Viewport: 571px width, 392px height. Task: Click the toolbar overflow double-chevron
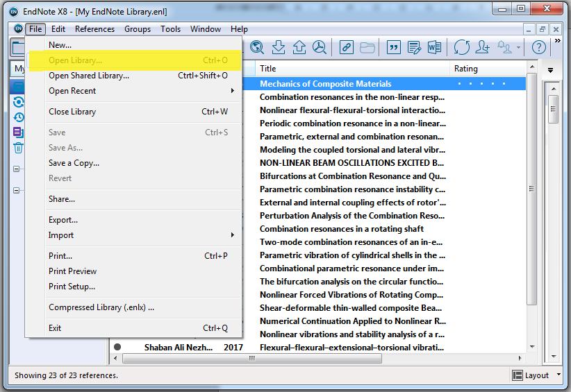(x=558, y=41)
